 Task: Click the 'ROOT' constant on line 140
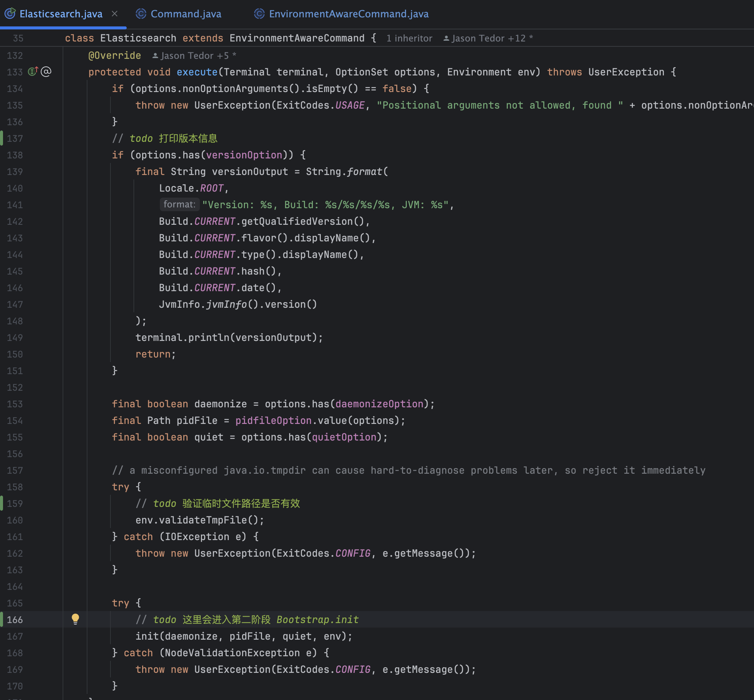coord(212,188)
